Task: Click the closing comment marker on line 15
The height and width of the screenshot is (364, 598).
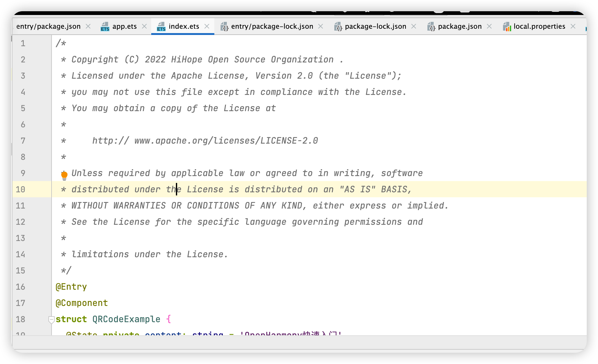Action: click(66, 271)
